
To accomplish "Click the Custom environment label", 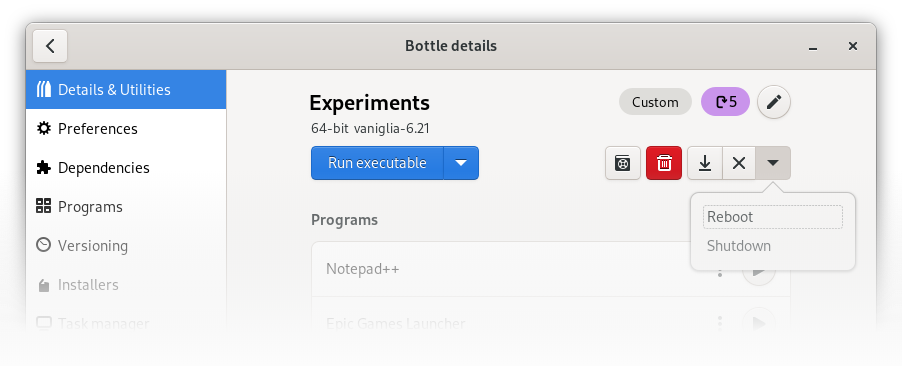I will coord(655,102).
